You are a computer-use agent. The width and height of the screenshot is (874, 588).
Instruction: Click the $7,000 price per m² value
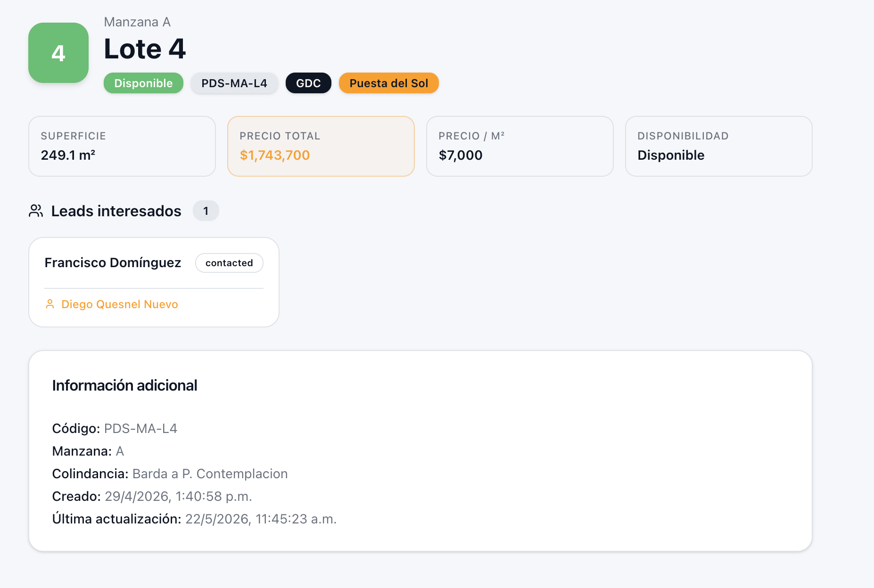pyautogui.click(x=461, y=155)
